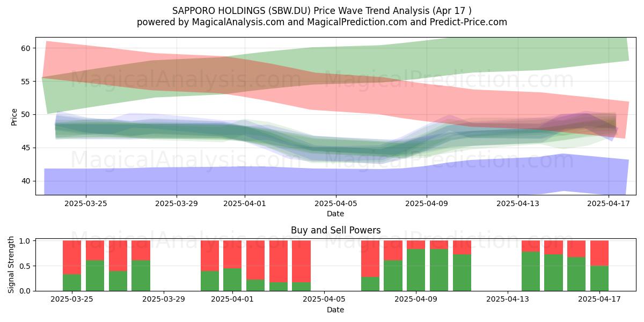The height and width of the screenshot is (322, 644).
Task: Click the 'Date' label under the price chart
Action: coord(335,214)
